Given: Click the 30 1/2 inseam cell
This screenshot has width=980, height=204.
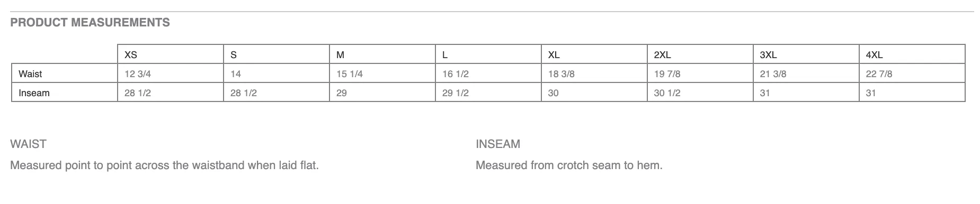Looking at the screenshot, I should (700, 92).
